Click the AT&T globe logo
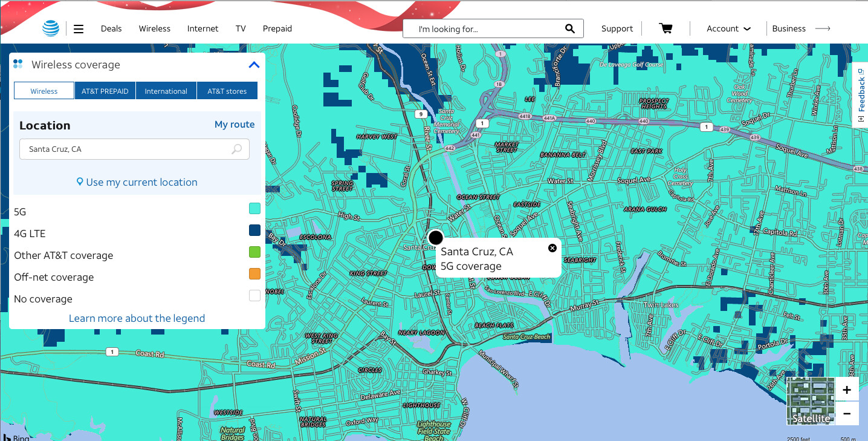Image resolution: width=868 pixels, height=441 pixels. (x=51, y=28)
